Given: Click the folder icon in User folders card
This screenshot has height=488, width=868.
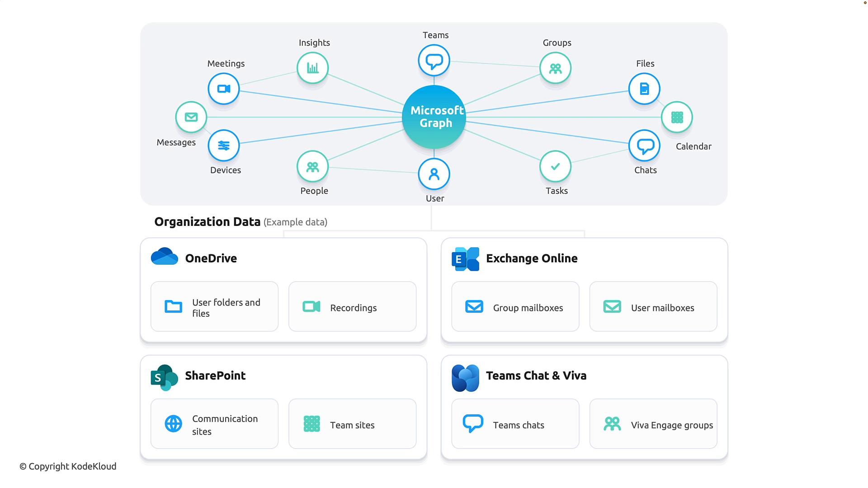Looking at the screenshot, I should pos(174,307).
